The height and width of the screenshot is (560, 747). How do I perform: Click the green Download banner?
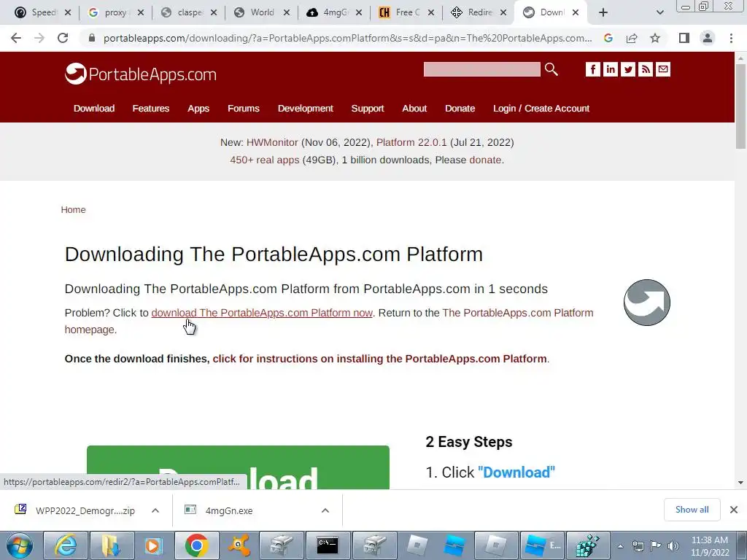point(239,467)
